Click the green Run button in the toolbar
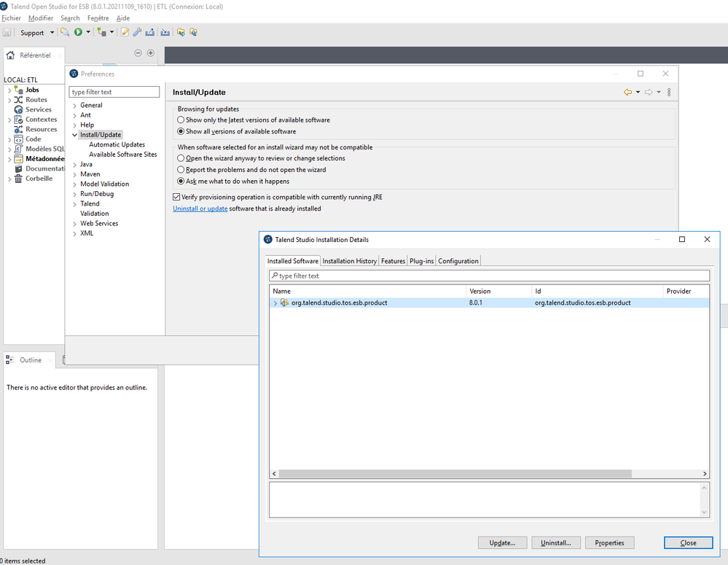728x565 pixels. coord(78,32)
